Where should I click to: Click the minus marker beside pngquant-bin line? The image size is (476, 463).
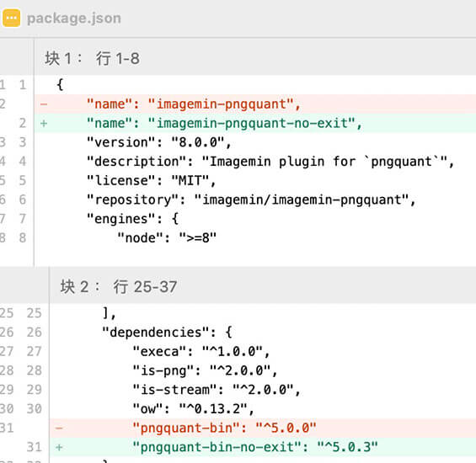point(60,428)
